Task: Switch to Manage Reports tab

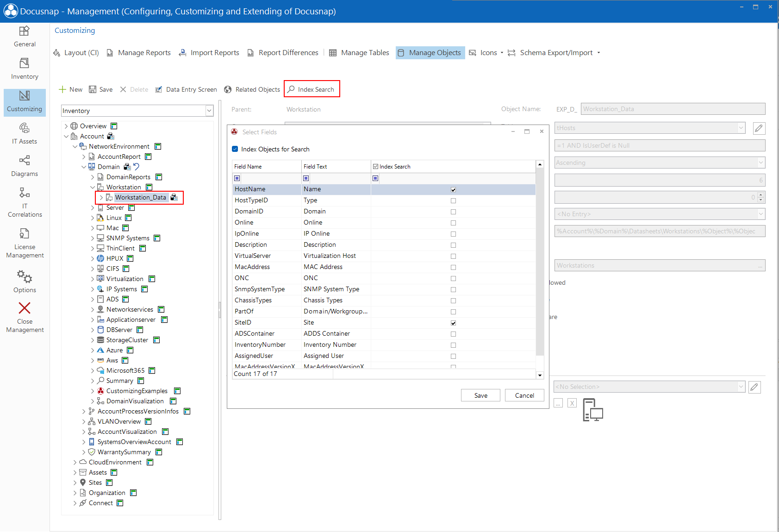Action: tap(138, 53)
